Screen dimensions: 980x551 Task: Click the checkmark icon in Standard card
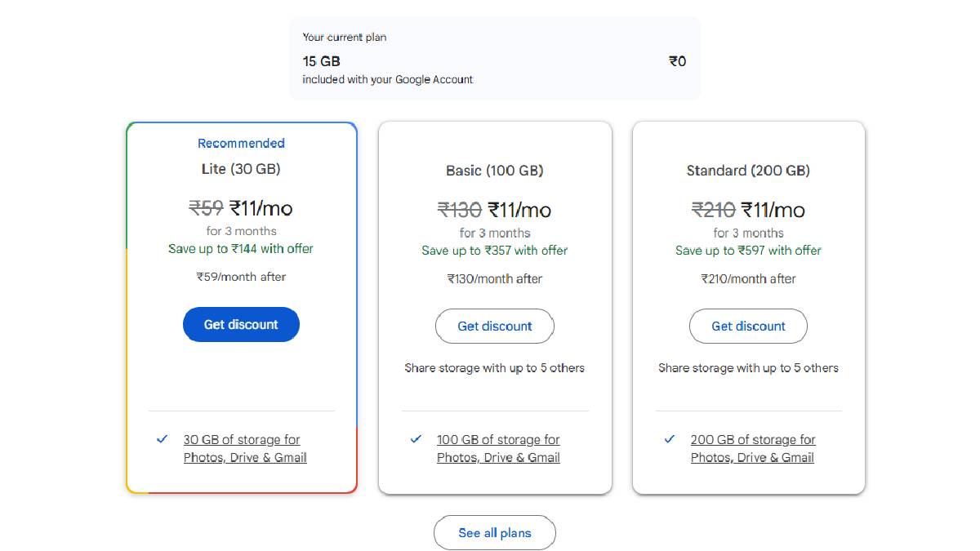point(670,439)
